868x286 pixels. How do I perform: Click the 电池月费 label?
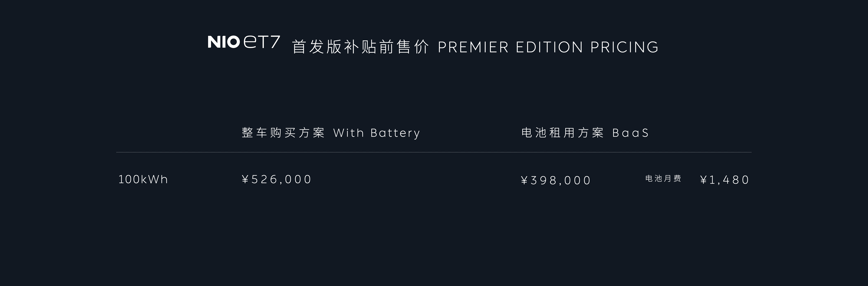point(663,179)
